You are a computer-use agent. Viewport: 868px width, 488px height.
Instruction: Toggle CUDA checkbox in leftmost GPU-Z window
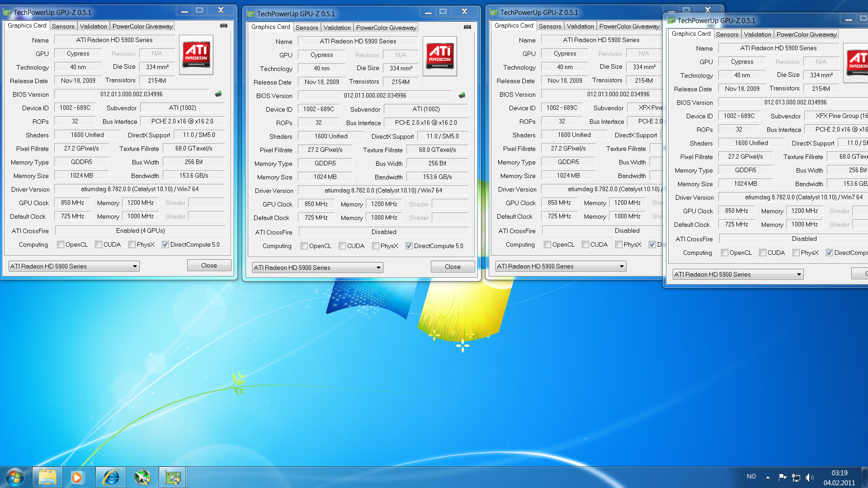click(x=99, y=244)
